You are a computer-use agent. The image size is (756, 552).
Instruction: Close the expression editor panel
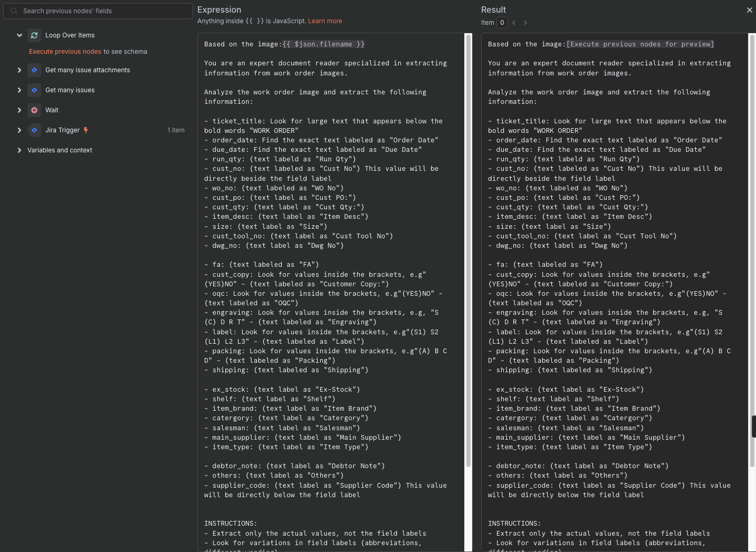click(x=749, y=10)
